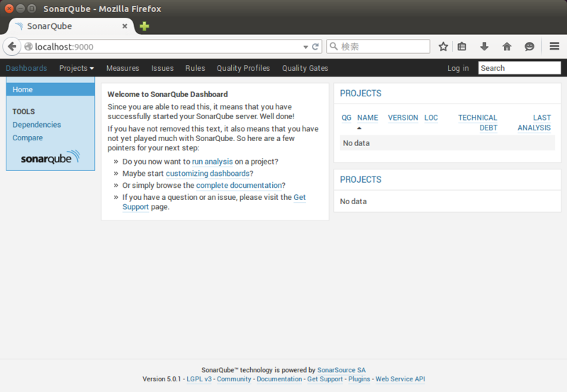The height and width of the screenshot is (392, 567).
Task: Open the URL history dropdown arrow
Action: tap(305, 47)
